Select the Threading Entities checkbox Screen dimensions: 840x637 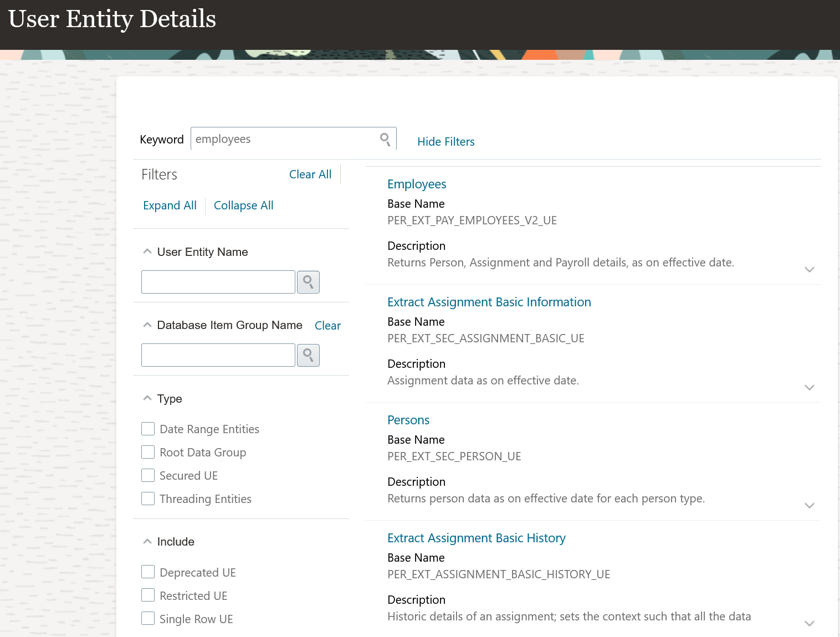pyautogui.click(x=148, y=499)
